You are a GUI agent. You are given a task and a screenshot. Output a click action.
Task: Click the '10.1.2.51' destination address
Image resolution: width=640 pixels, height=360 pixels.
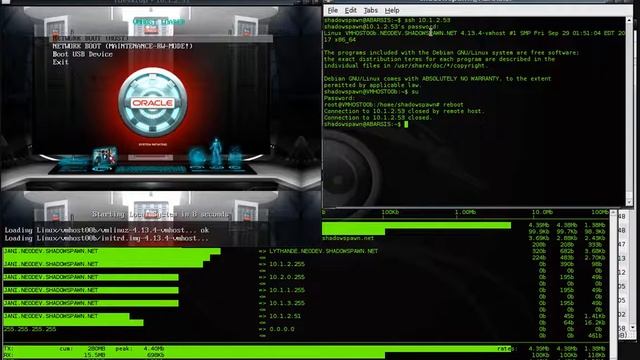(x=285, y=316)
